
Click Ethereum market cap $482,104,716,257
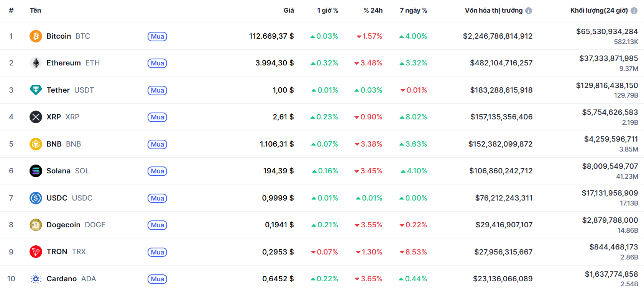[501, 63]
